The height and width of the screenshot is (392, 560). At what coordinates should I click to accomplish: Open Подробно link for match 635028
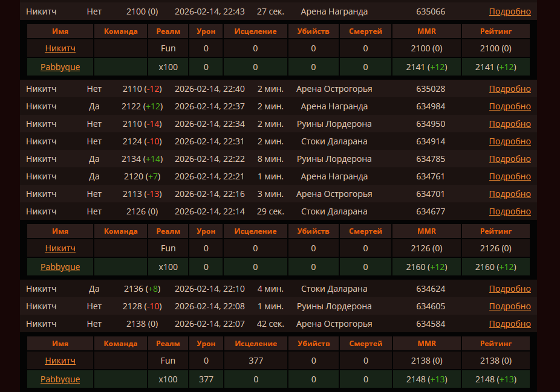[510, 89]
